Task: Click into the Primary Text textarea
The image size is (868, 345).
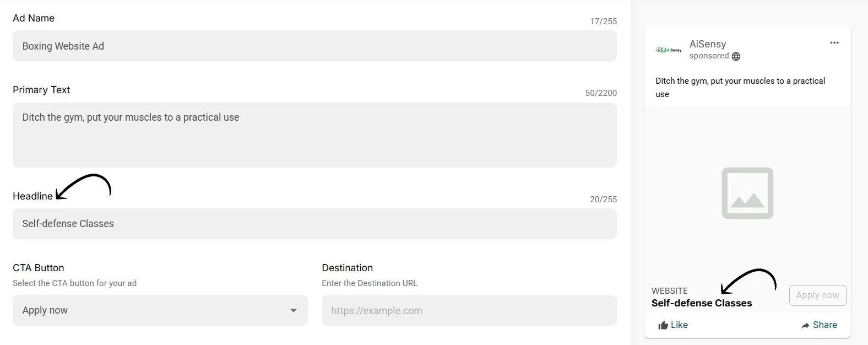Action: (x=314, y=135)
